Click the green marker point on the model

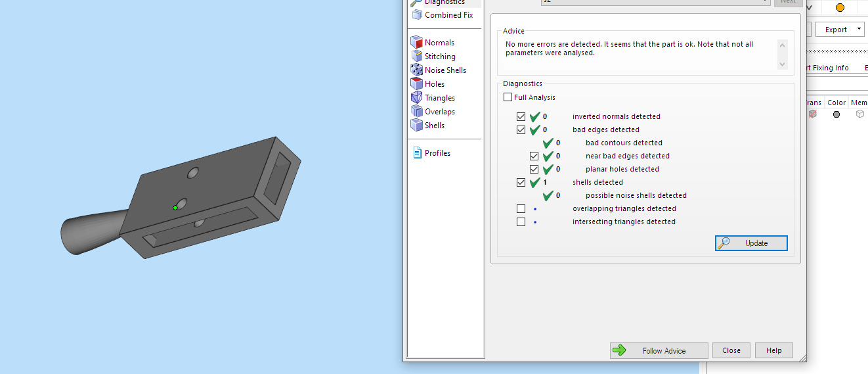click(175, 208)
